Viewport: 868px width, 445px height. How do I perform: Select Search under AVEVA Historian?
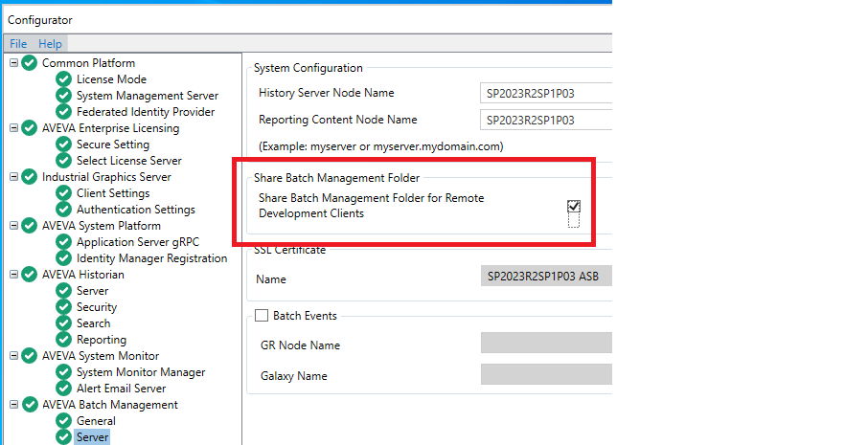click(93, 323)
